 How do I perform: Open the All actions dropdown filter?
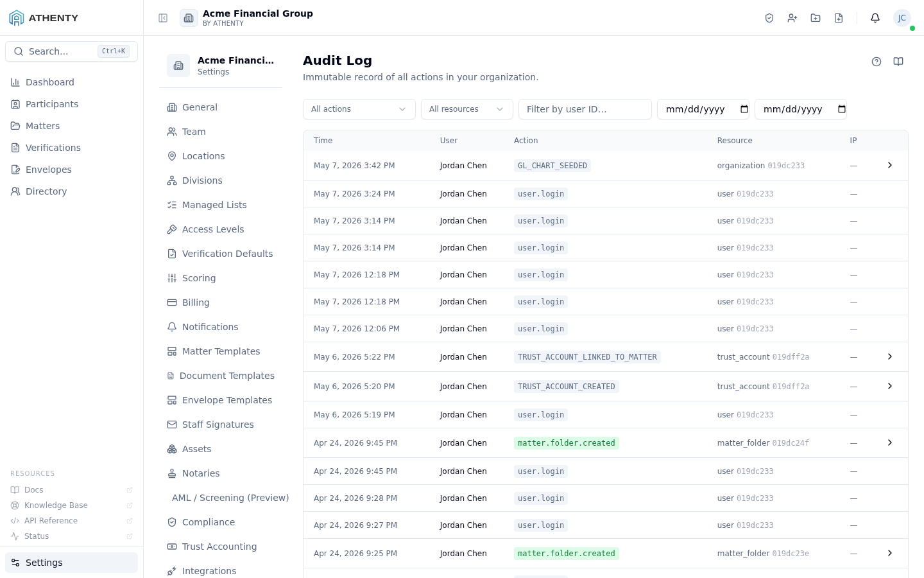(359, 109)
